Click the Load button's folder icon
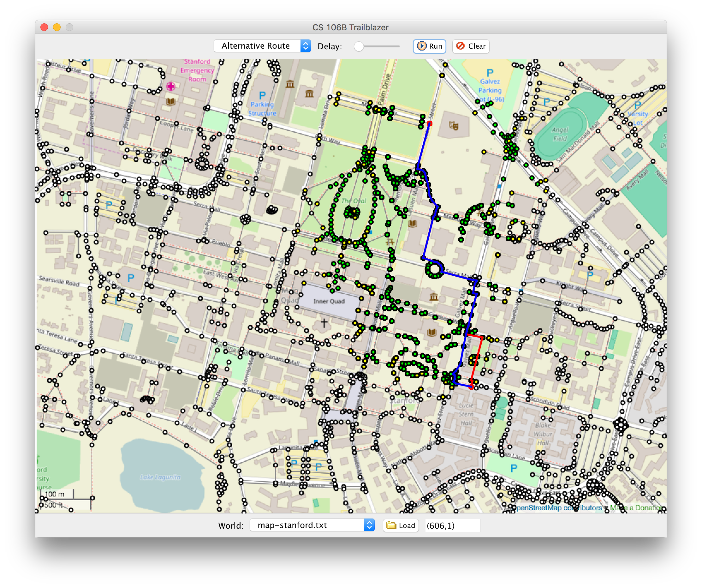 pos(391,525)
